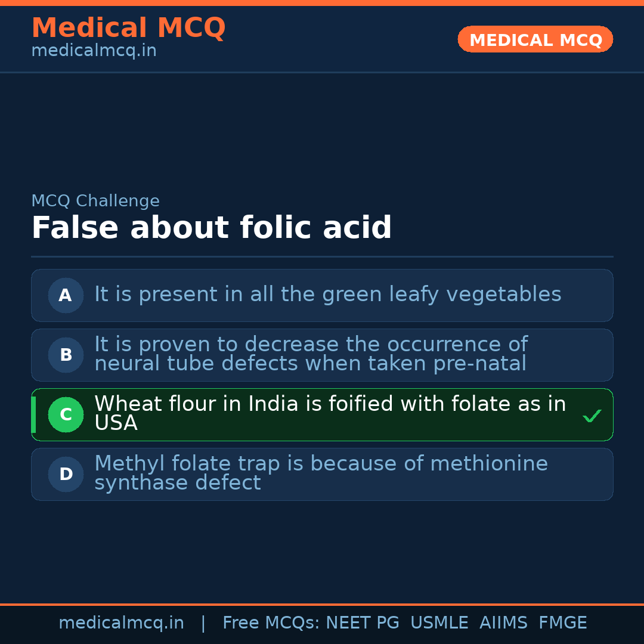
Task: Click the green accent bar on option C
Action: pos(33,414)
